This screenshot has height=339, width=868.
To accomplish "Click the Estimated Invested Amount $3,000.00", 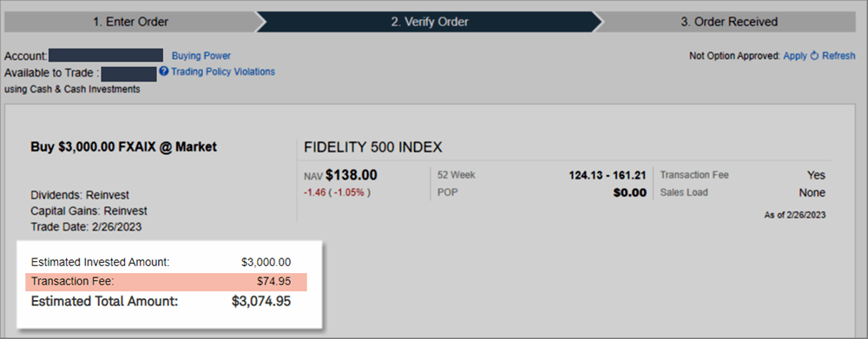I will (x=266, y=262).
